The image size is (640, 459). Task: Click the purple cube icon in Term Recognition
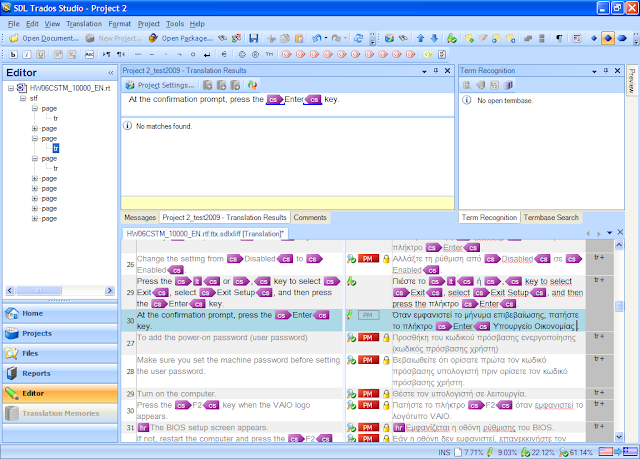pos(508,85)
